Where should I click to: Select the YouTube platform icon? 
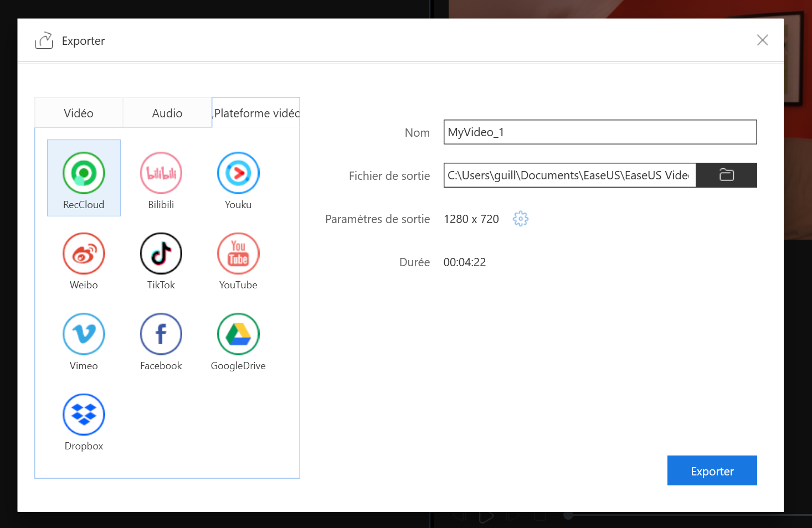click(x=238, y=253)
